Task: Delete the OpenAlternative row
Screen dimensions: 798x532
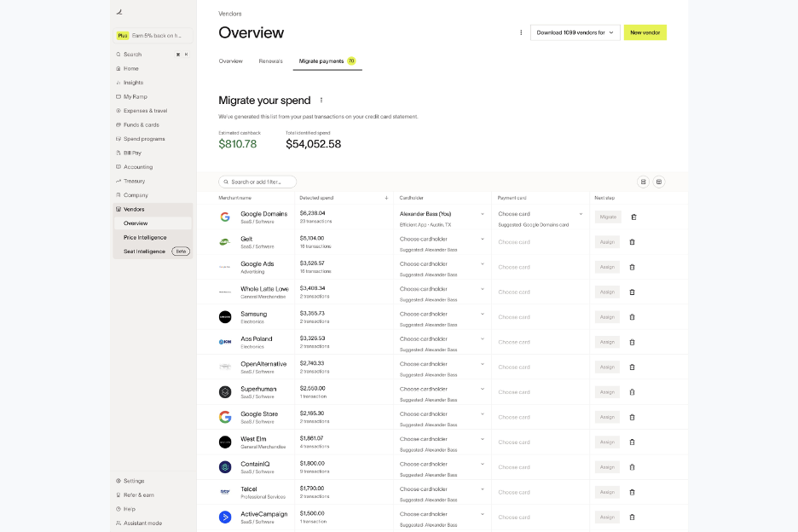Action: [632, 367]
